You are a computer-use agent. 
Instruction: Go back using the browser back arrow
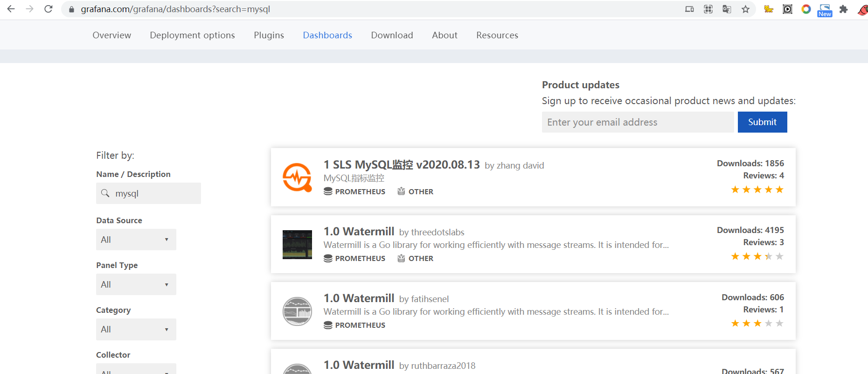point(11,9)
